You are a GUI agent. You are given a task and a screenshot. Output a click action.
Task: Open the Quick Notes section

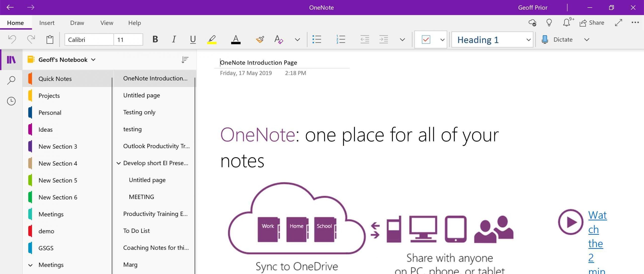coord(55,78)
